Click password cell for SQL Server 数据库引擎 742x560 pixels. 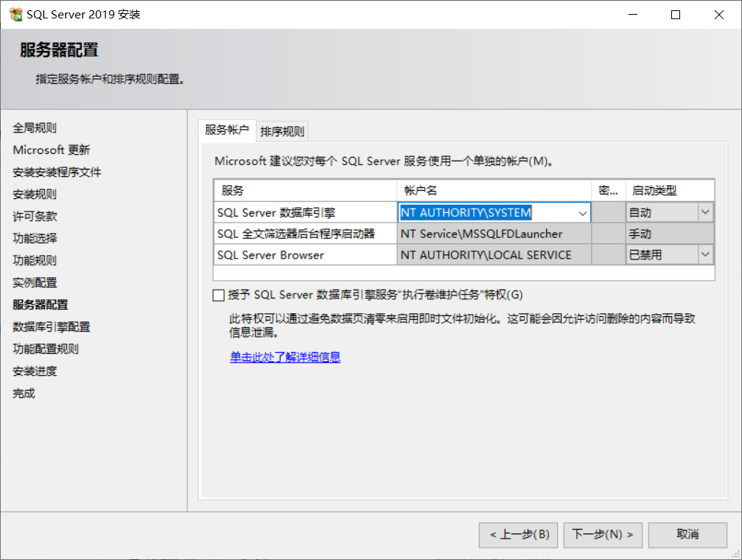point(609,213)
